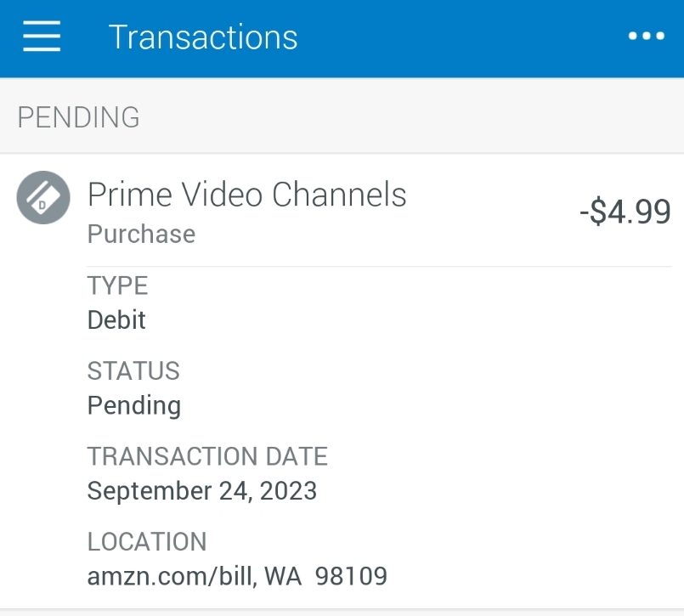
Task: Tap the Purchase subtitle text
Action: tap(141, 234)
